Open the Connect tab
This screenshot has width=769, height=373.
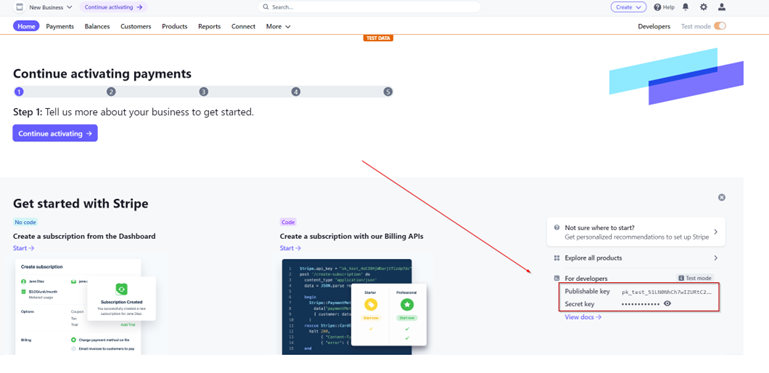[x=243, y=26]
